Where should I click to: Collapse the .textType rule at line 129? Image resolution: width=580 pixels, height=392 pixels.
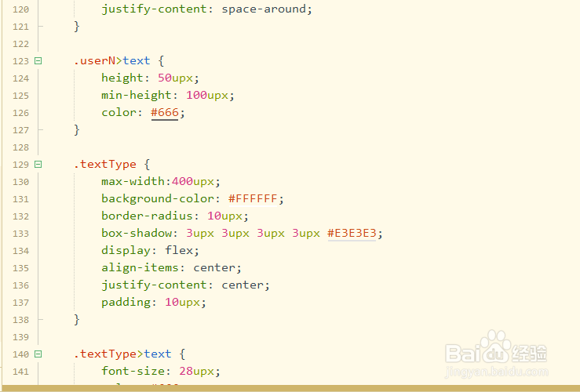tap(38, 164)
